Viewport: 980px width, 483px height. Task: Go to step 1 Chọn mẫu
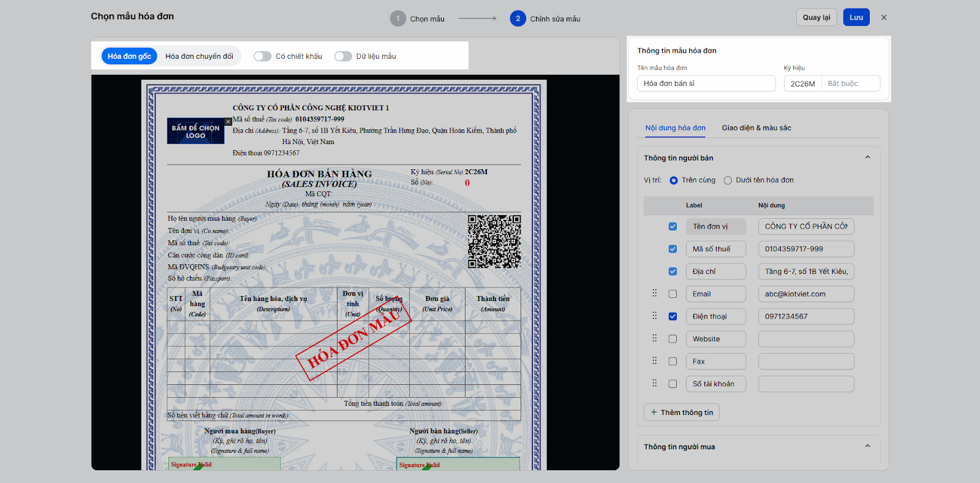coord(417,18)
